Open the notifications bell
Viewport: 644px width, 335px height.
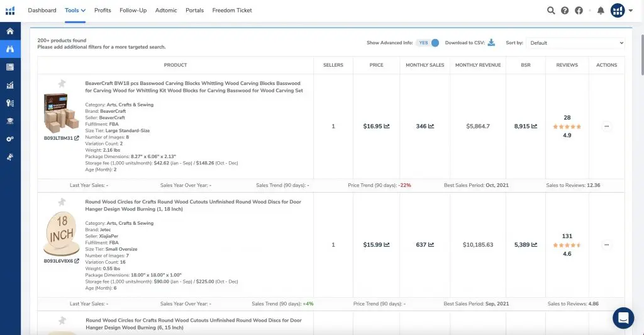click(x=601, y=11)
